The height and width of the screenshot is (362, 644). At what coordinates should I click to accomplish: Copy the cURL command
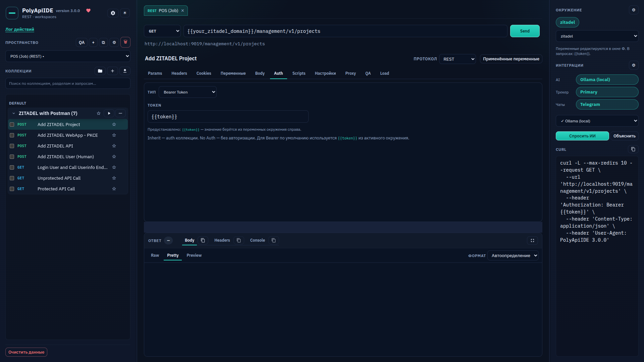pyautogui.click(x=633, y=149)
